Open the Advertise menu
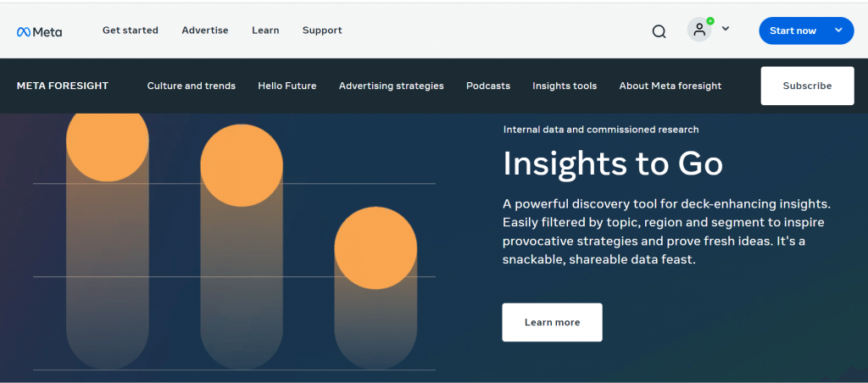868x383 pixels. tap(205, 31)
